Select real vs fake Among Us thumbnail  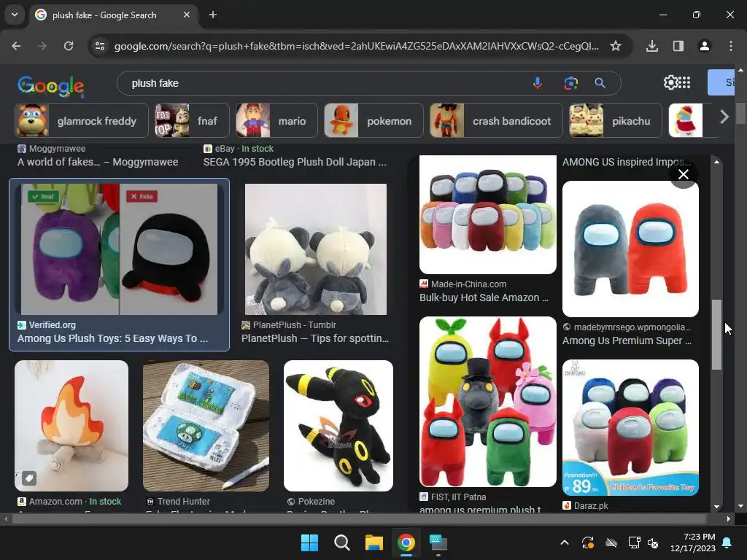coord(119,249)
